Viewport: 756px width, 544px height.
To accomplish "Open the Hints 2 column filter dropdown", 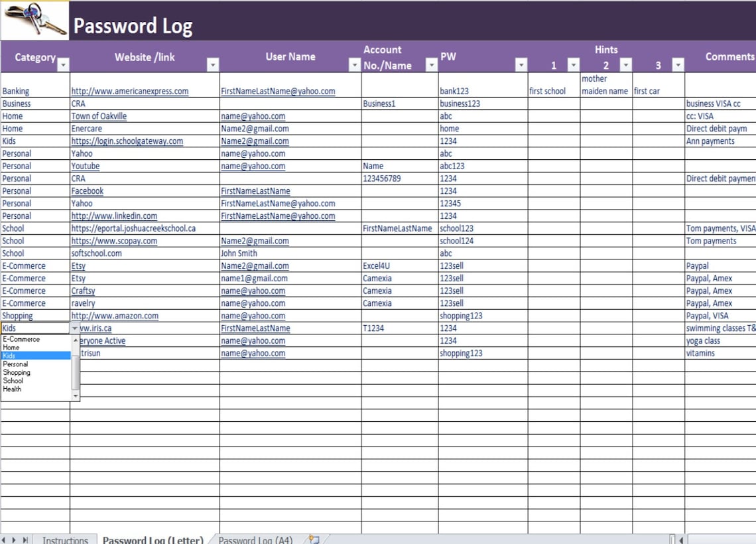I will [624, 66].
